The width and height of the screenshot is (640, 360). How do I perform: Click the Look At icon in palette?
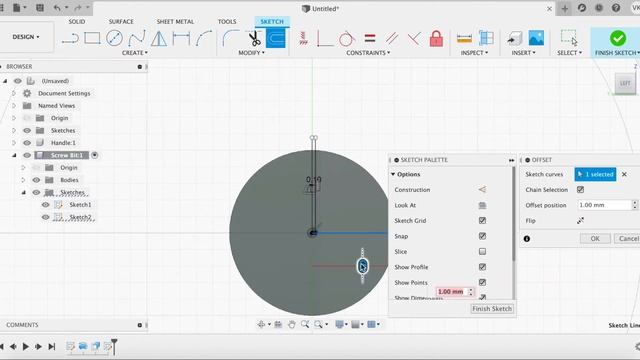coord(482,205)
